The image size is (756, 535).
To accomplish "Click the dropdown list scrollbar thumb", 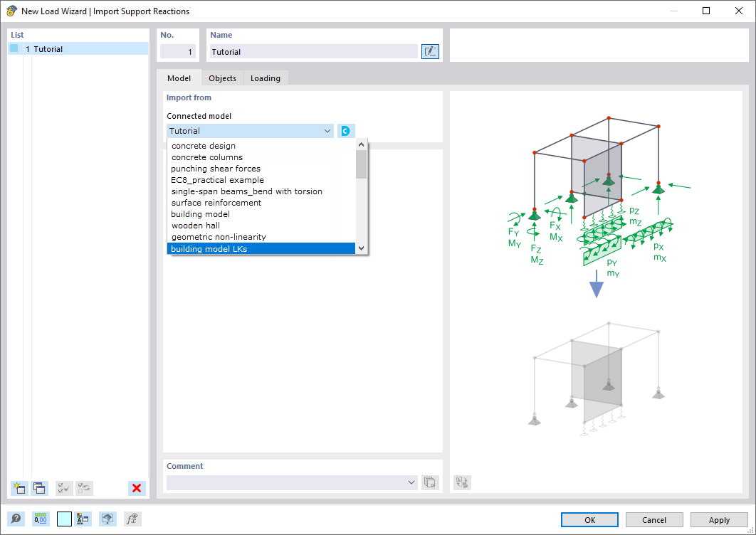I will click(361, 164).
